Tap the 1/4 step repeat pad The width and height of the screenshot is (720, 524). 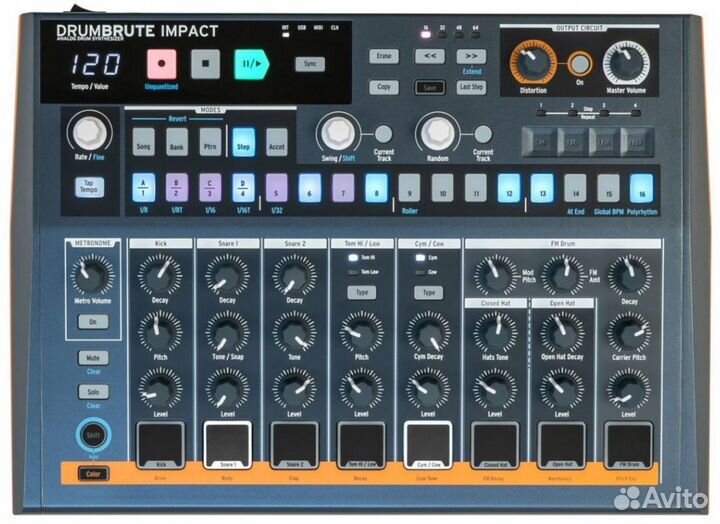(540, 142)
